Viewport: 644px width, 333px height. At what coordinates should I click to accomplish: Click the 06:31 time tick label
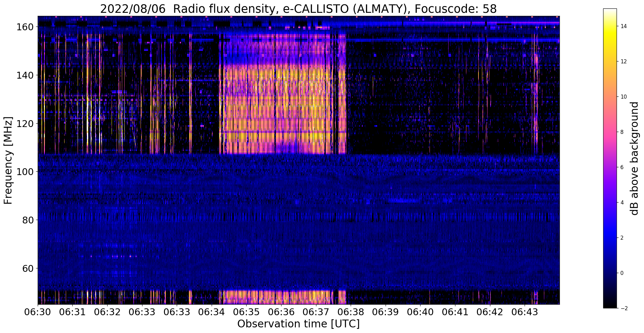[x=73, y=312]
